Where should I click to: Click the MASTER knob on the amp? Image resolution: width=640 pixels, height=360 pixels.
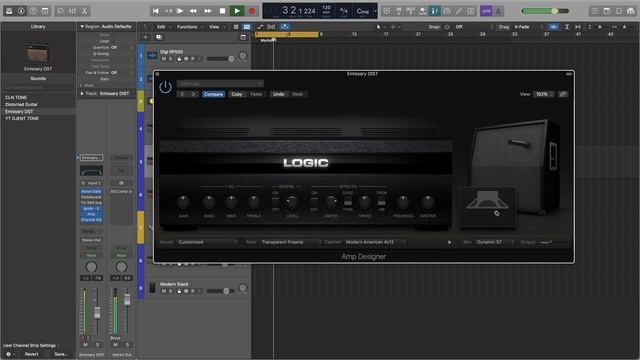coord(428,202)
